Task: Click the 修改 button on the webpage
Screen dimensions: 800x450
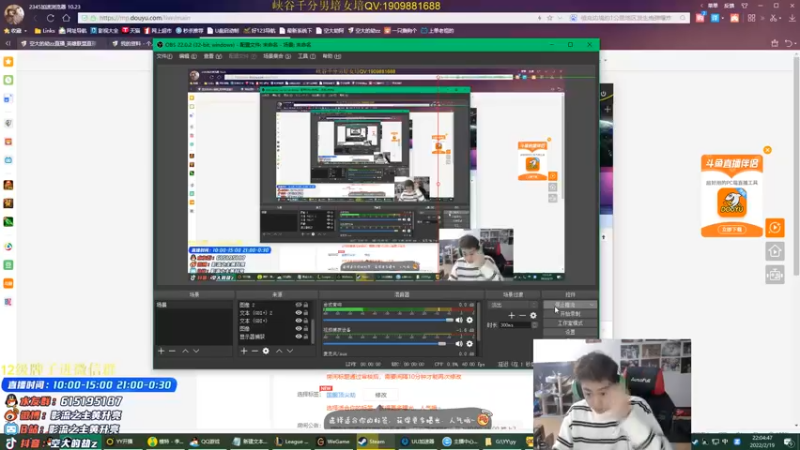Action: 381,395
